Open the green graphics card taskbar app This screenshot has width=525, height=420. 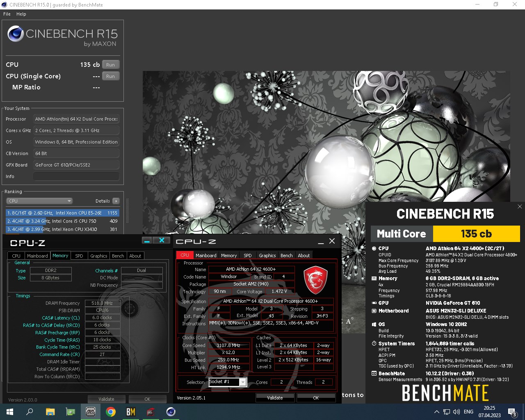point(71,412)
